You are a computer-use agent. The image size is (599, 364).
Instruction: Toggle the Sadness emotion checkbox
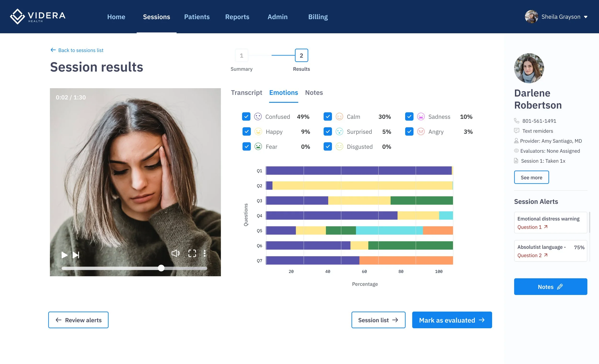pyautogui.click(x=409, y=117)
